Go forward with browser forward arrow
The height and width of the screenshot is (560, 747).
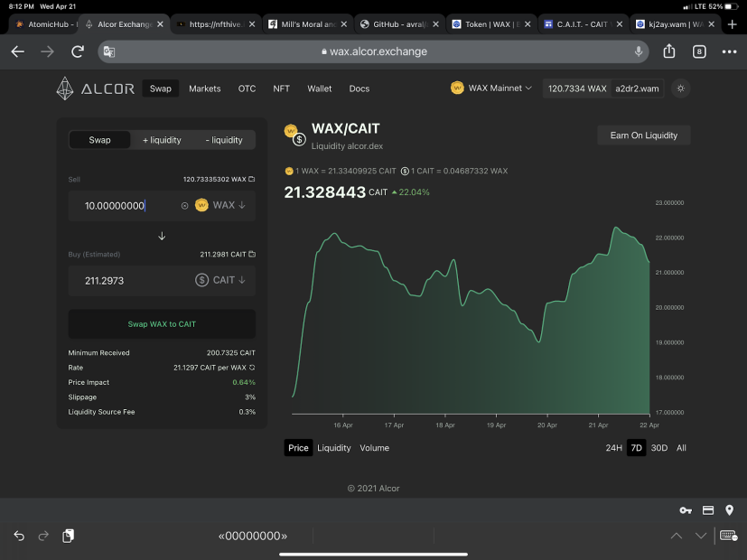[47, 51]
